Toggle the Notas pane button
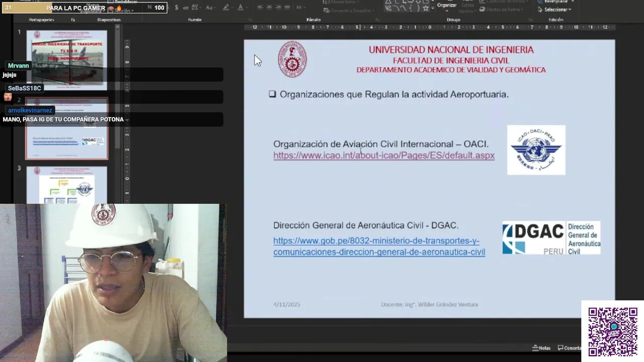 coord(542,347)
